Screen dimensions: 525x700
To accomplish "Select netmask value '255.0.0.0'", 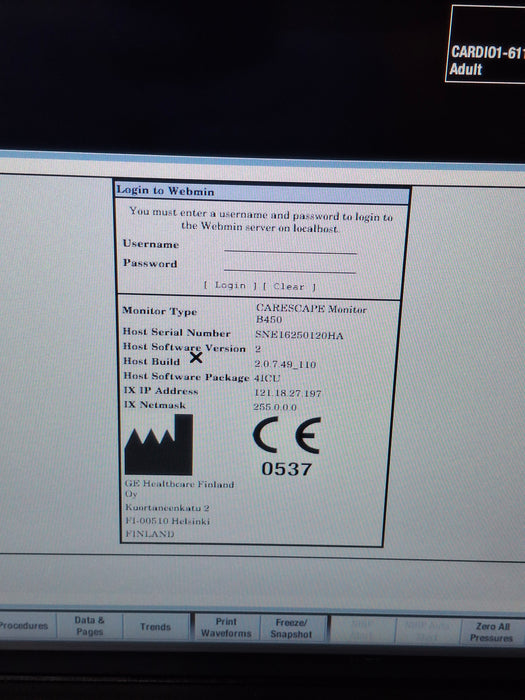I will click(275, 407).
